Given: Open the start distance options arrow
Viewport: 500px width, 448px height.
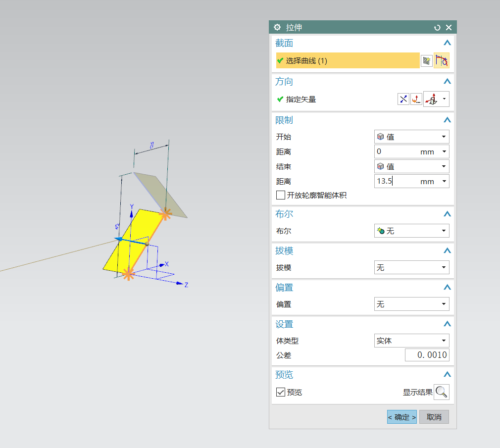Looking at the screenshot, I should click(x=444, y=151).
